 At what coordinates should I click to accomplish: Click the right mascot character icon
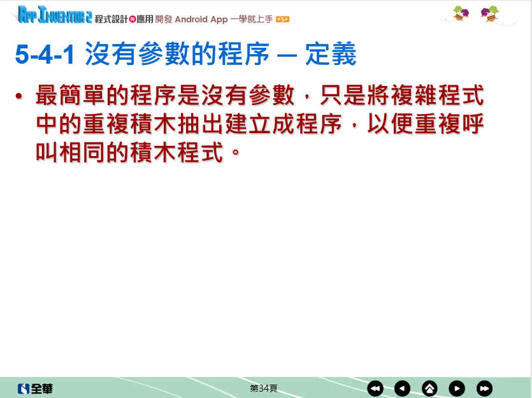[x=490, y=13]
